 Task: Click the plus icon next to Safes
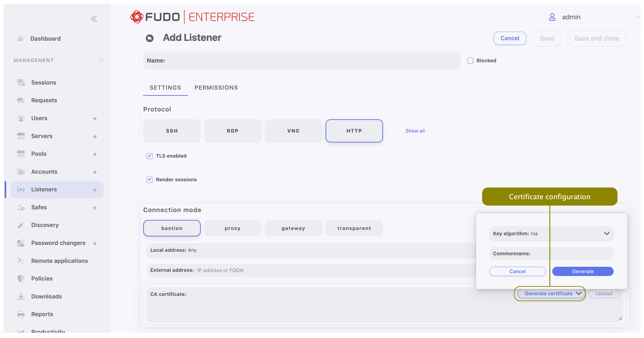click(95, 207)
